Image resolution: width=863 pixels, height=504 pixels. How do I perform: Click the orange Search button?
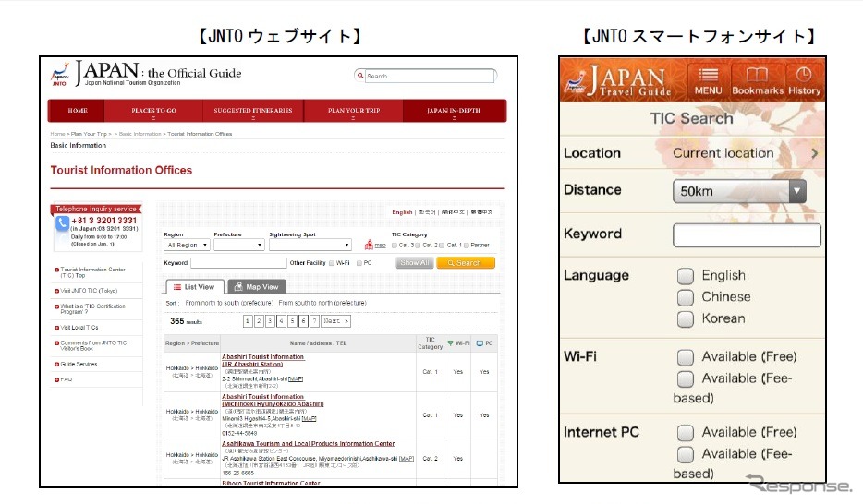tap(465, 263)
